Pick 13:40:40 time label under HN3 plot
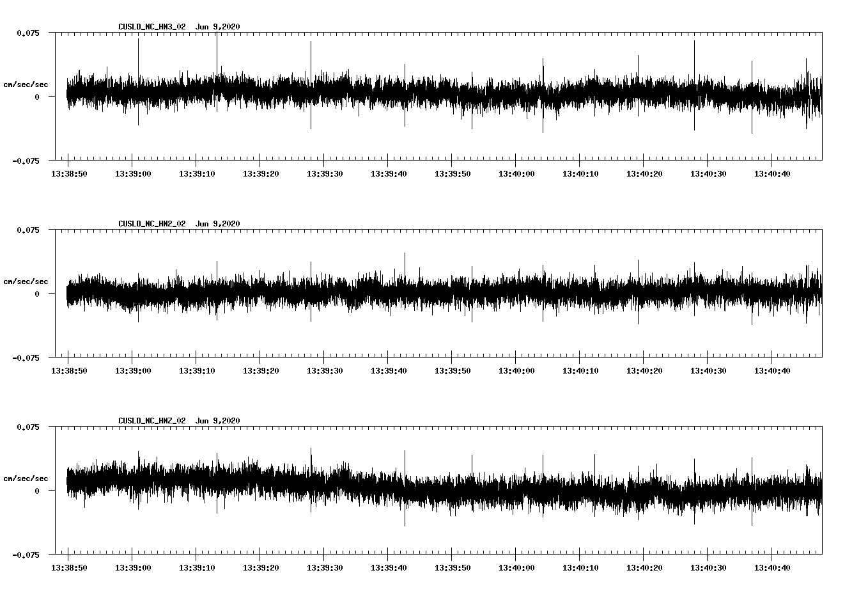This screenshot has height=591, width=868. point(771,174)
